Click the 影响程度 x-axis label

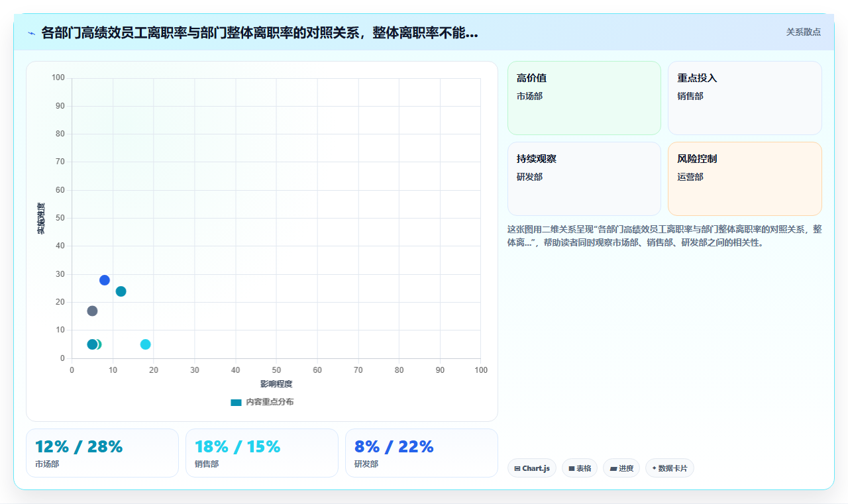pos(276,384)
